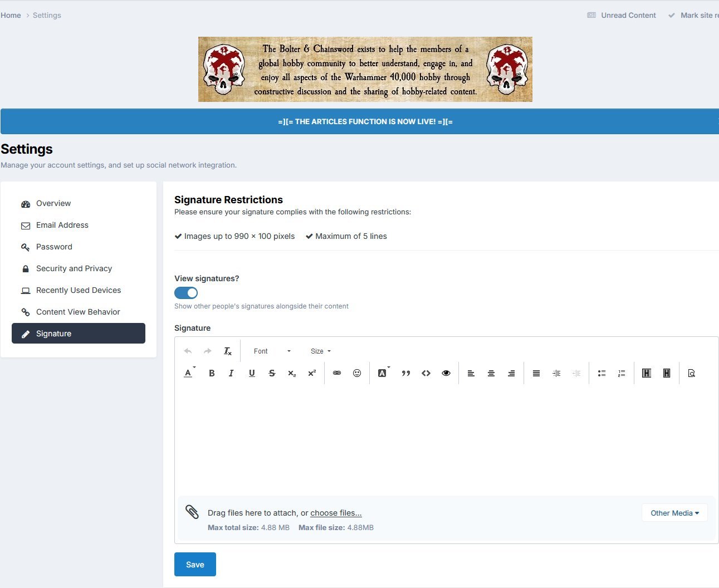Open the Font dropdown
The width and height of the screenshot is (719, 588).
click(x=272, y=351)
